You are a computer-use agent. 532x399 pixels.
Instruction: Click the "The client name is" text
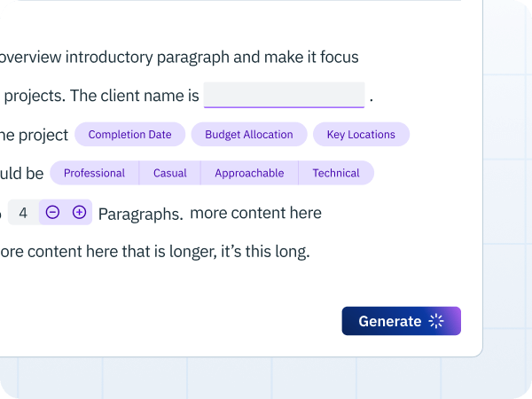coord(135,96)
